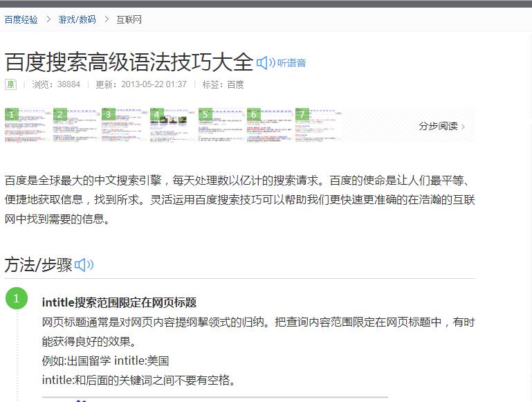The height and width of the screenshot is (402, 532).
Task: Click the green step 1 circle marker
Action: pyautogui.click(x=17, y=299)
